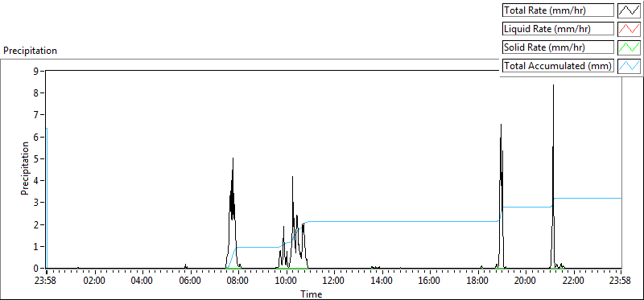Image resolution: width=644 pixels, height=300 pixels.
Task: Click the 10:00 time axis value
Action: coord(287,282)
